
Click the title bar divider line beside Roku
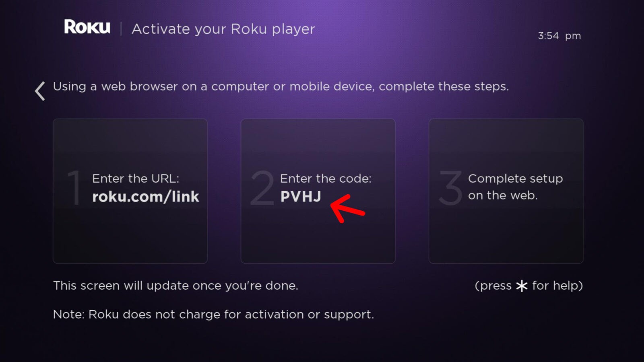(121, 29)
